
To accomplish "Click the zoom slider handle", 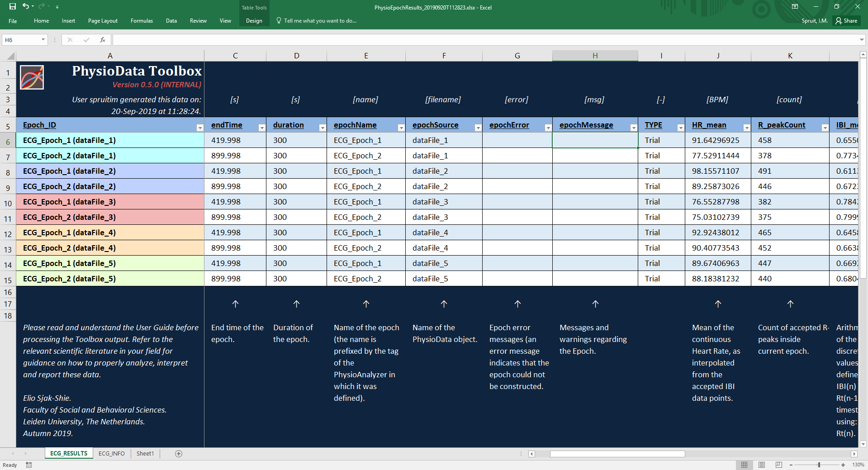I will 819,465.
